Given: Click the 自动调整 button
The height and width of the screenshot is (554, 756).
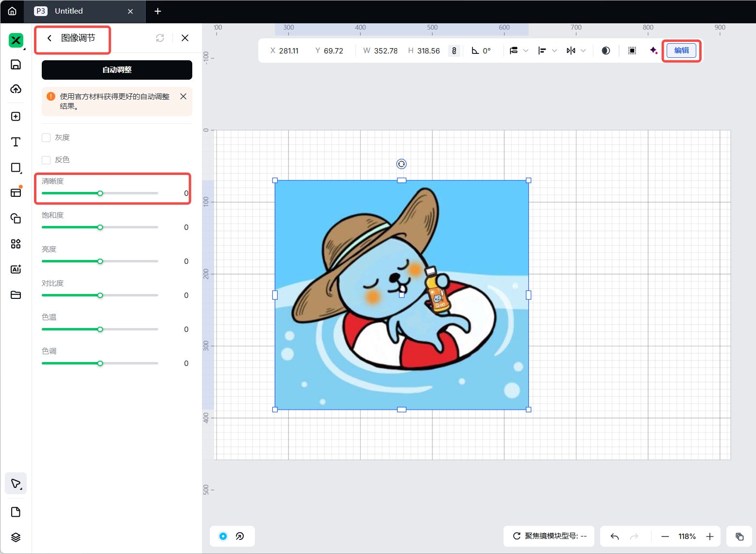Looking at the screenshot, I should (117, 70).
